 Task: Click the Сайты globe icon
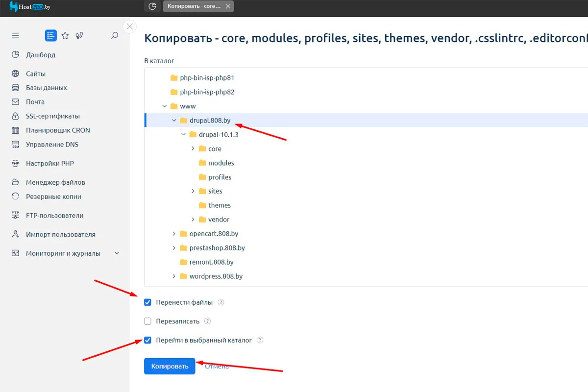15,74
